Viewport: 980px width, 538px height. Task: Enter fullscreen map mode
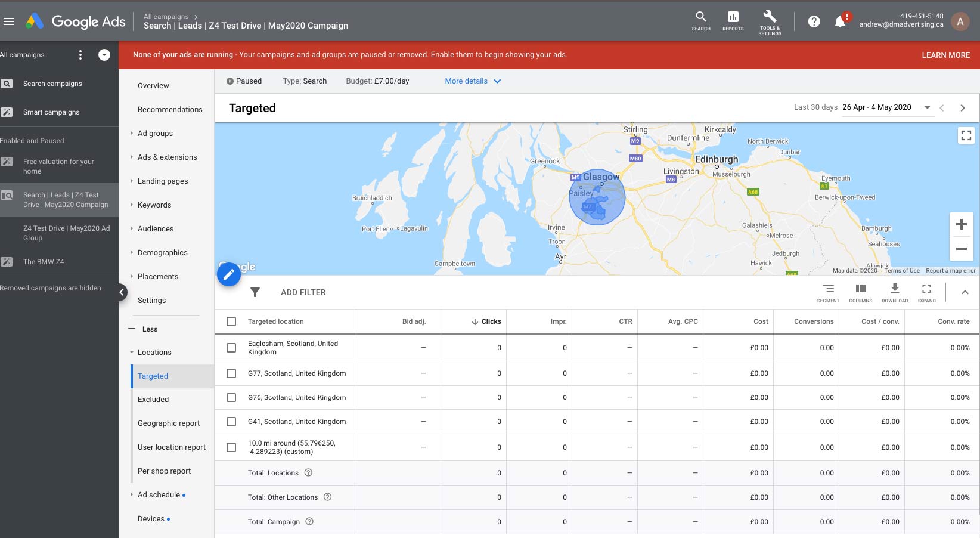(966, 135)
